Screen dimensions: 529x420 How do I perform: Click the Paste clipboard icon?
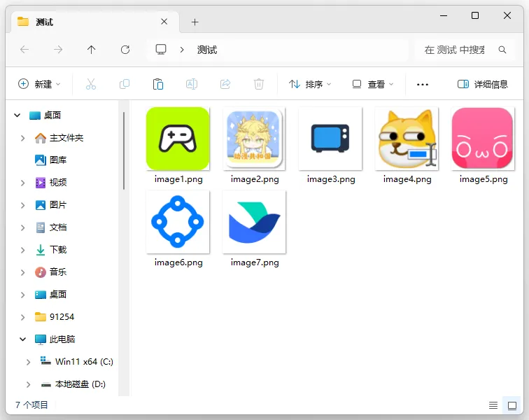158,84
